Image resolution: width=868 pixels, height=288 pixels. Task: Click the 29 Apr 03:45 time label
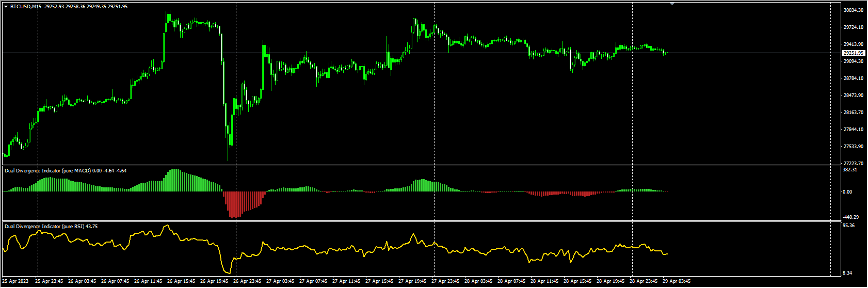coord(677,281)
